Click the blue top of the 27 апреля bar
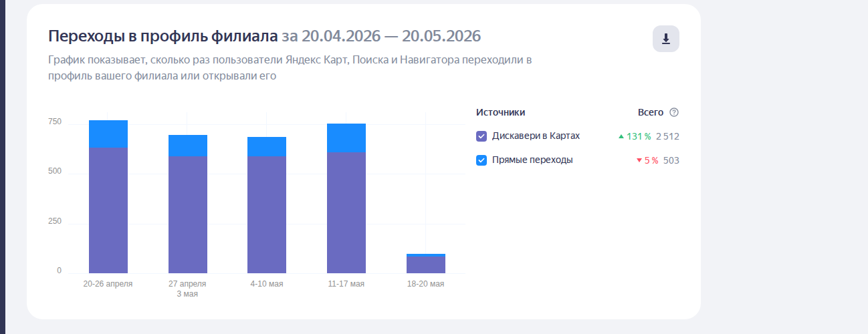The image size is (868, 334). click(x=188, y=146)
